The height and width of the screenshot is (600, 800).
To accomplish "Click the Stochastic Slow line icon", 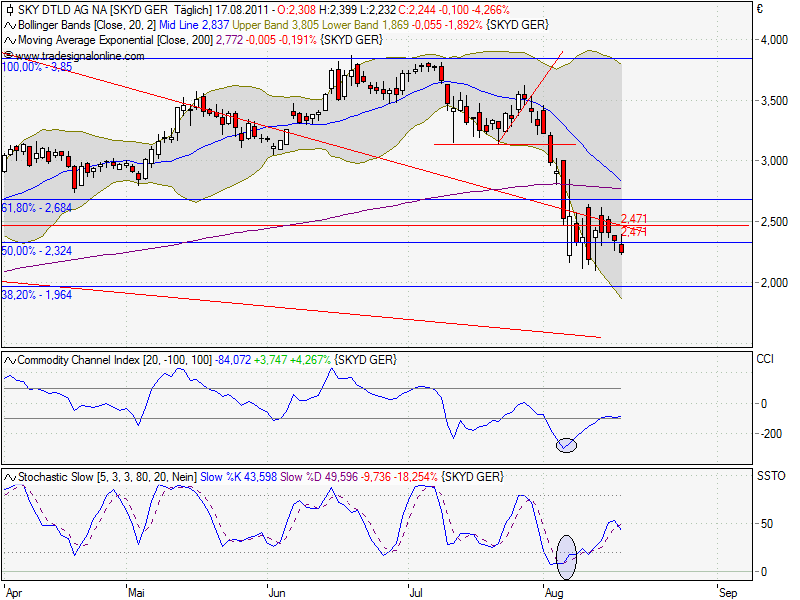I will coord(10,477).
